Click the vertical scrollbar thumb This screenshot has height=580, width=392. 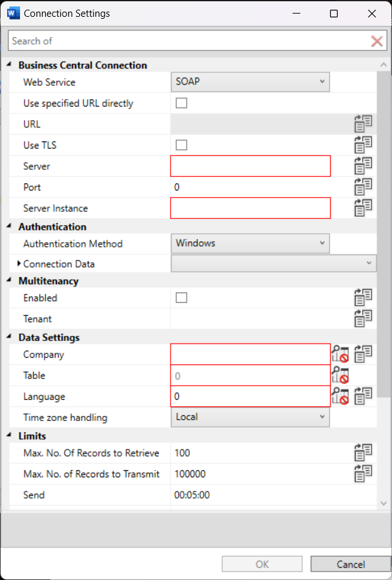click(x=384, y=234)
